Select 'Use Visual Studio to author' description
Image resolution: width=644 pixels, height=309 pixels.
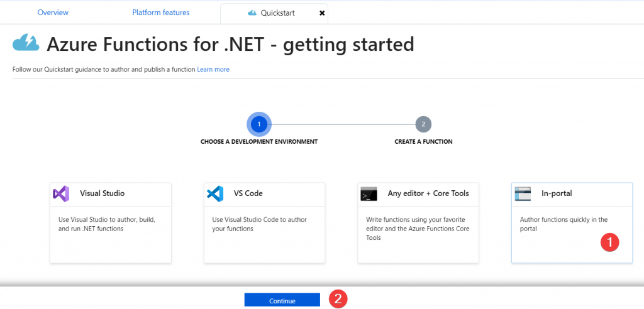(107, 224)
